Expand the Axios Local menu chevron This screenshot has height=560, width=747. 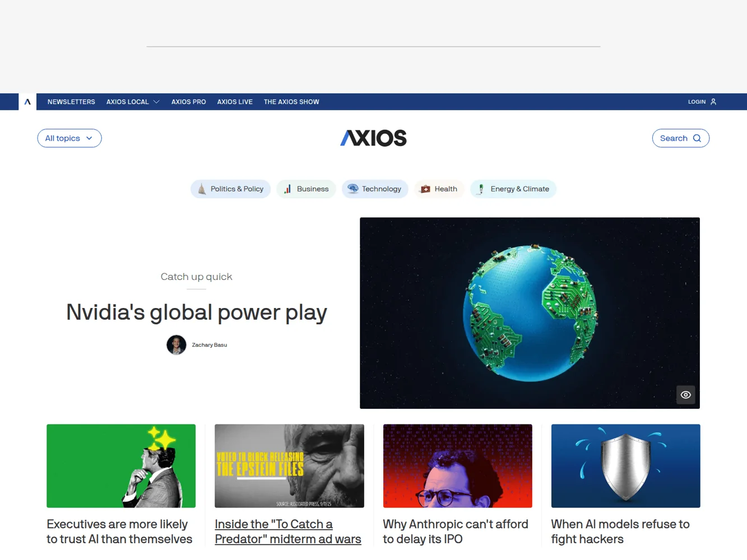pos(156,102)
